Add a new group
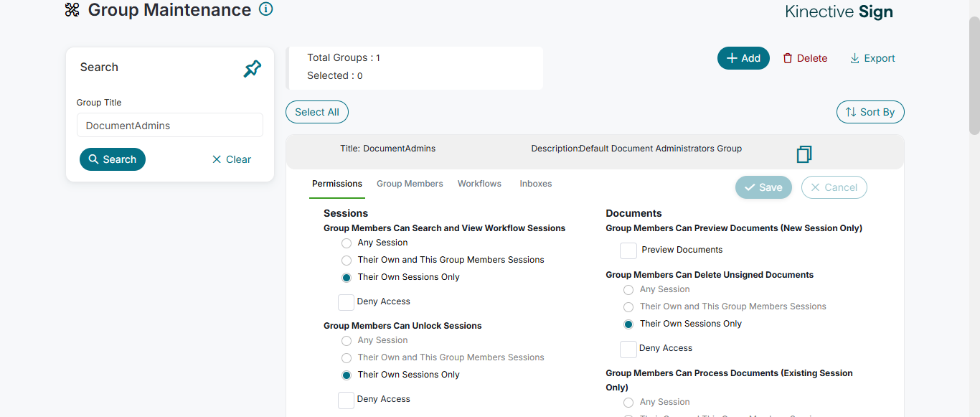This screenshot has width=980, height=417. pyautogui.click(x=743, y=58)
